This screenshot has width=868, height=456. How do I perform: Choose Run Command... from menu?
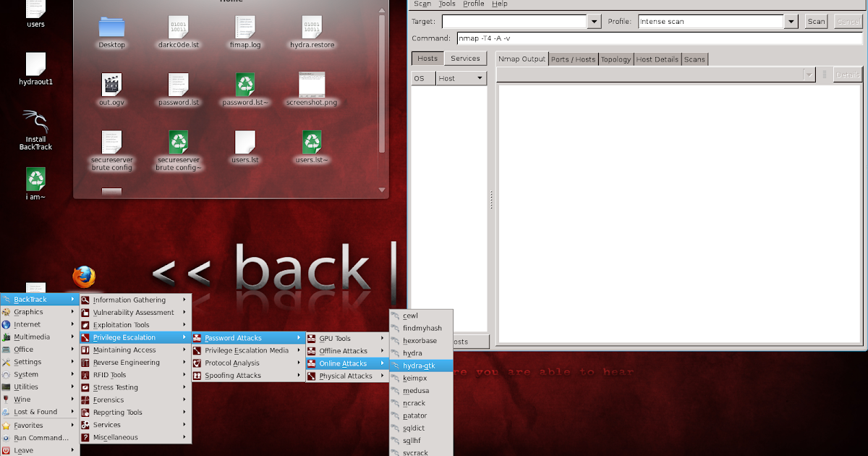coord(40,438)
